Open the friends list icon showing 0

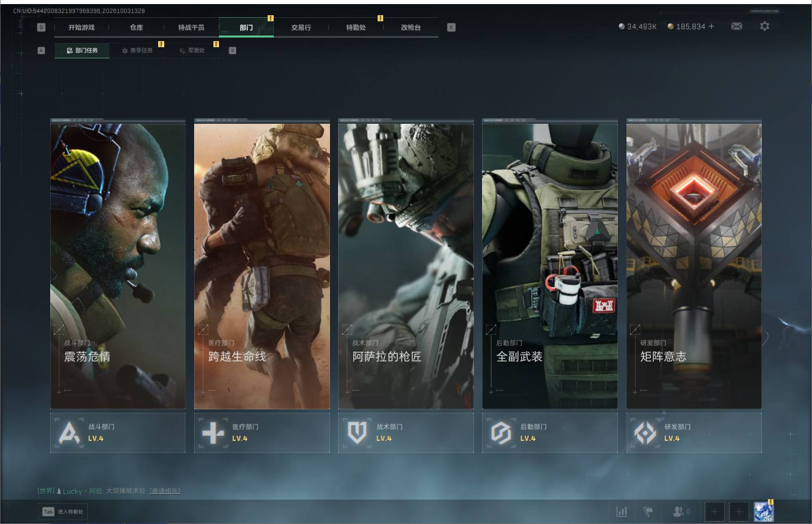coord(681,512)
